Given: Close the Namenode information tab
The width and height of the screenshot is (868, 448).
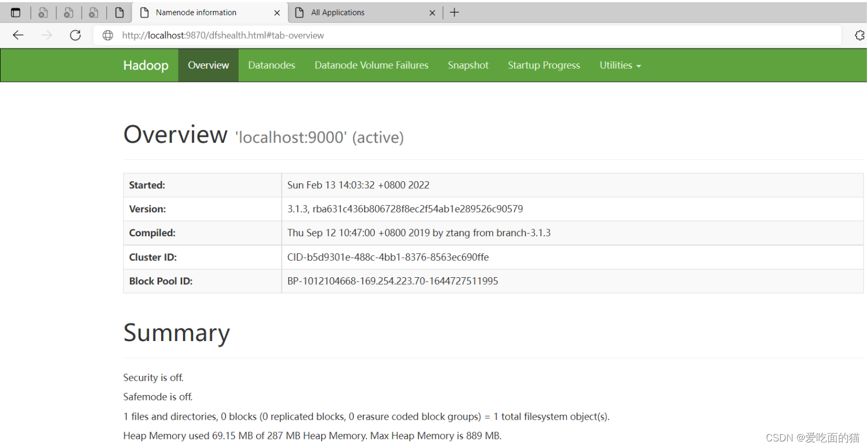Looking at the screenshot, I should click(x=277, y=13).
